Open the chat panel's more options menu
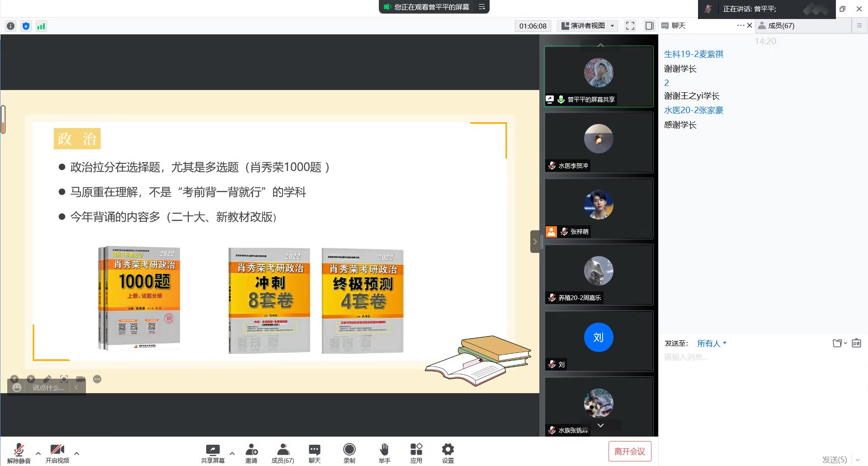868x466 pixels. 740,25
